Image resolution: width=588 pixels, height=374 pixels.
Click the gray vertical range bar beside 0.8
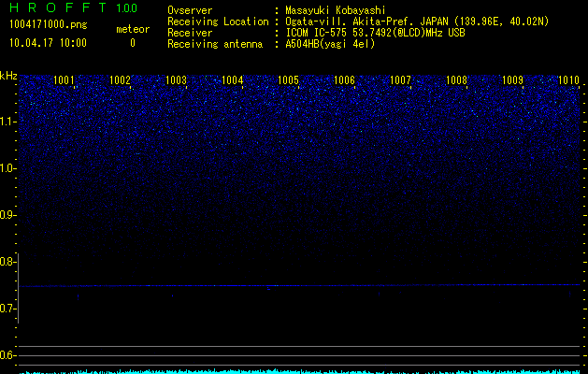coord(19,288)
